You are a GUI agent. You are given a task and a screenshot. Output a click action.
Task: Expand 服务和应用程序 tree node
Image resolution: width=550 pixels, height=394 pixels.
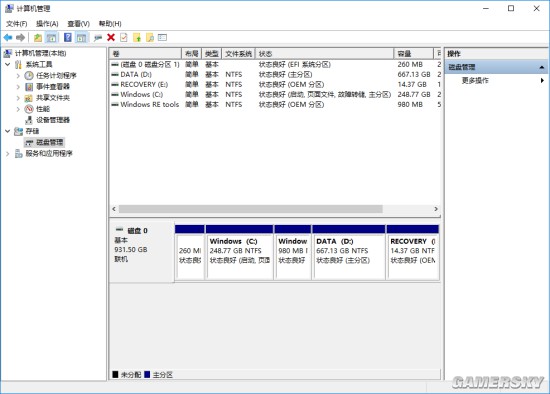(x=7, y=154)
